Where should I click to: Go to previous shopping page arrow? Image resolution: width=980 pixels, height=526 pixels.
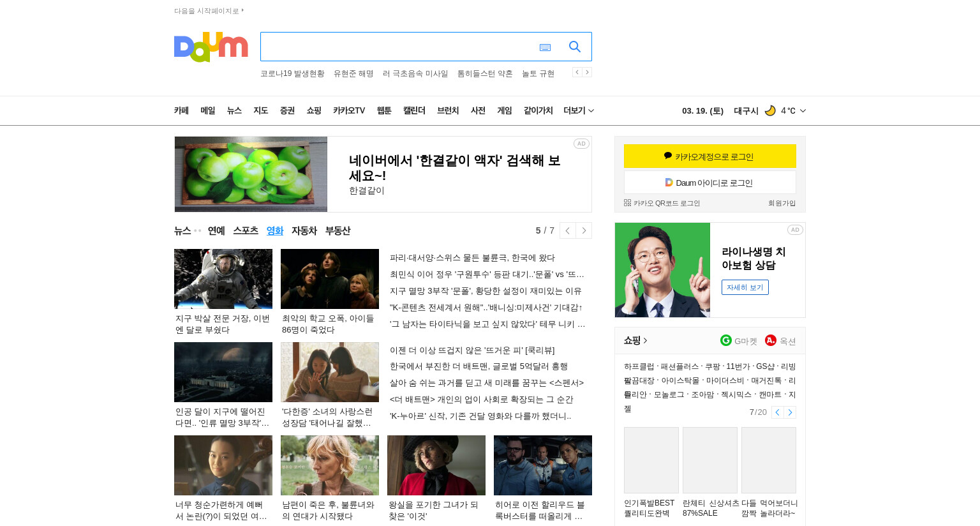777,412
